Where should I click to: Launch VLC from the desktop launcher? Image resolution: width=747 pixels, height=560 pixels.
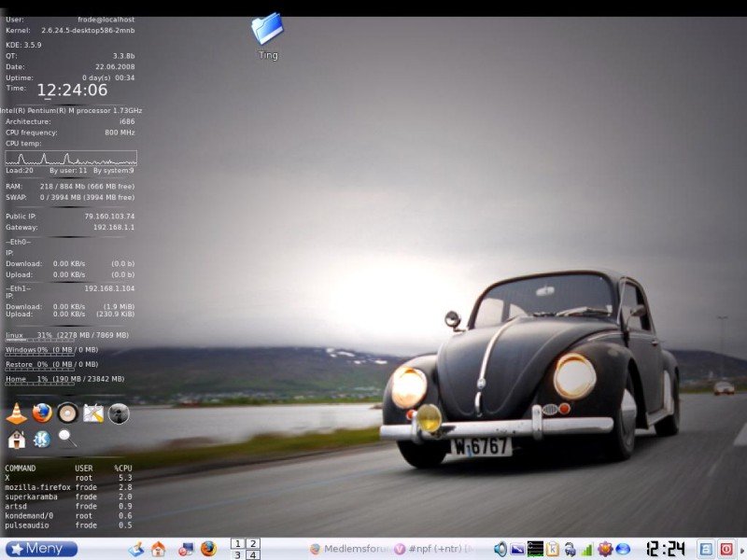coord(17,413)
